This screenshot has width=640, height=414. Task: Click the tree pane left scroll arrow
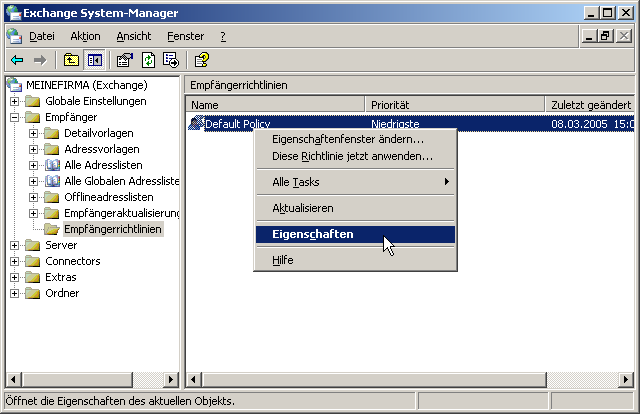point(13,380)
